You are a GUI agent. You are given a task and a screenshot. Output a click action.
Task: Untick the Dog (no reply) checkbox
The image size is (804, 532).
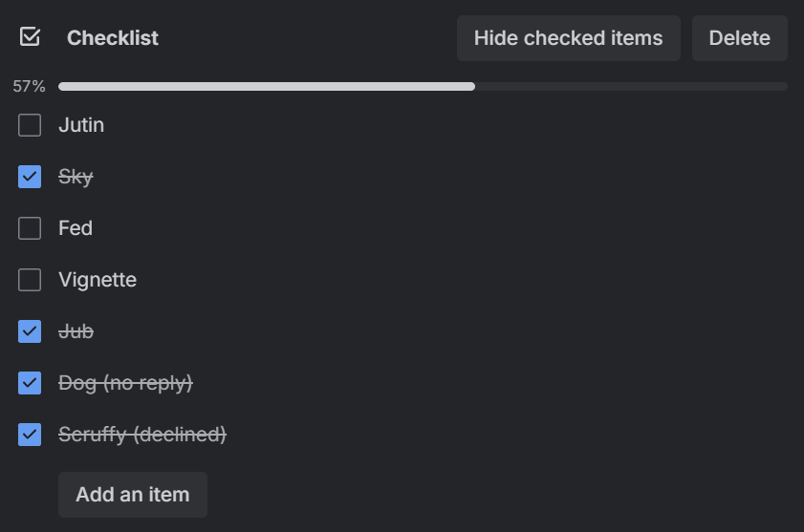[x=30, y=383]
